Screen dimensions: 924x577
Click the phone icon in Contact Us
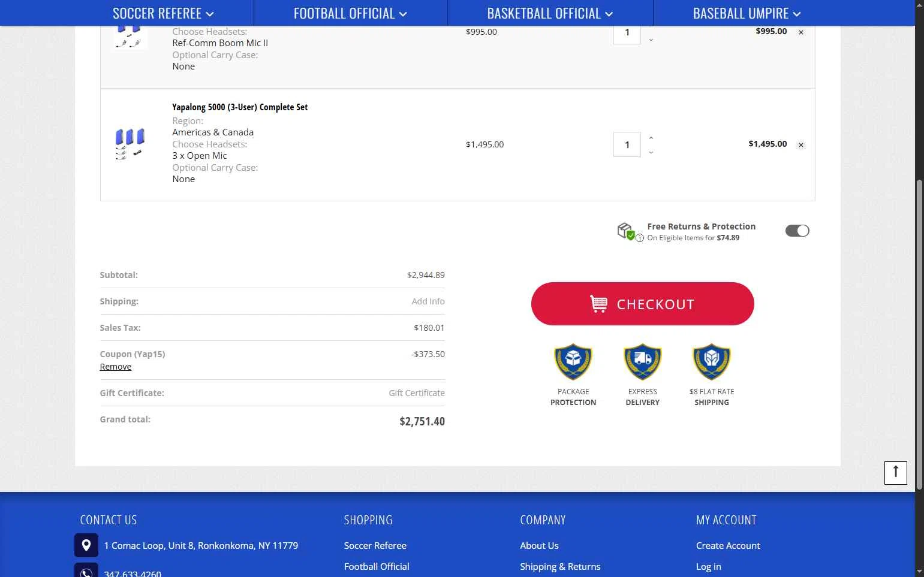point(86,570)
